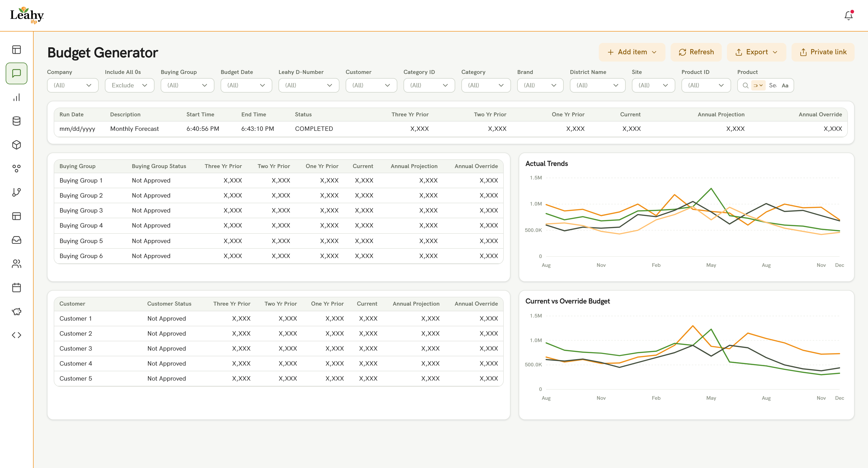Open the Site filter dropdown

click(x=653, y=85)
